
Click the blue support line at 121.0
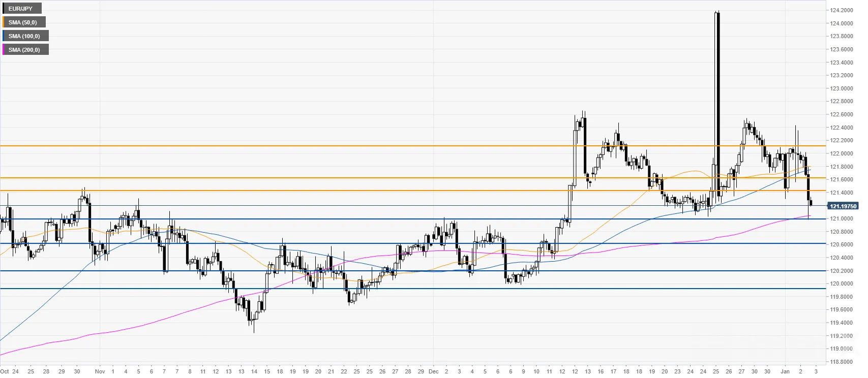(413, 219)
